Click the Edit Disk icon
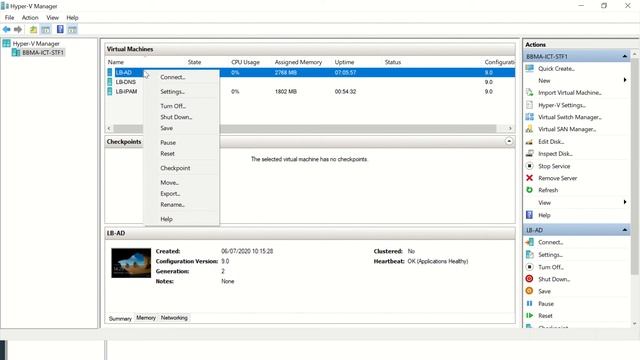 coord(529,142)
